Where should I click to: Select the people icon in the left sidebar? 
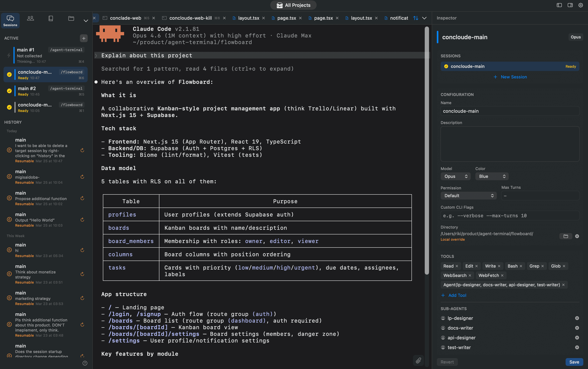coord(30,18)
